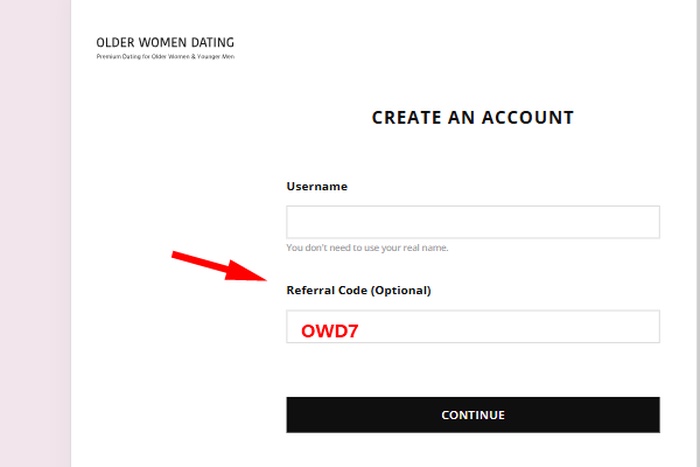Click the word WOMEN in the logo

coord(162,42)
